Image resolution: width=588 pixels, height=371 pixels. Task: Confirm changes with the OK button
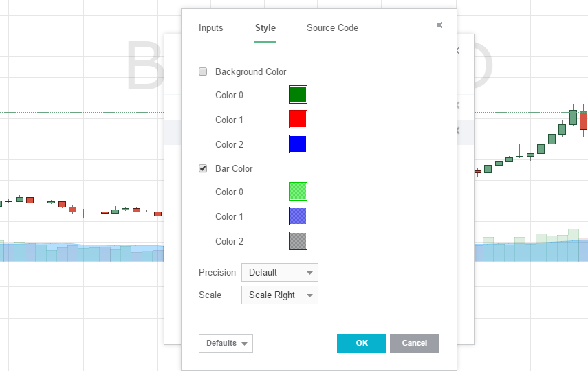(x=361, y=344)
